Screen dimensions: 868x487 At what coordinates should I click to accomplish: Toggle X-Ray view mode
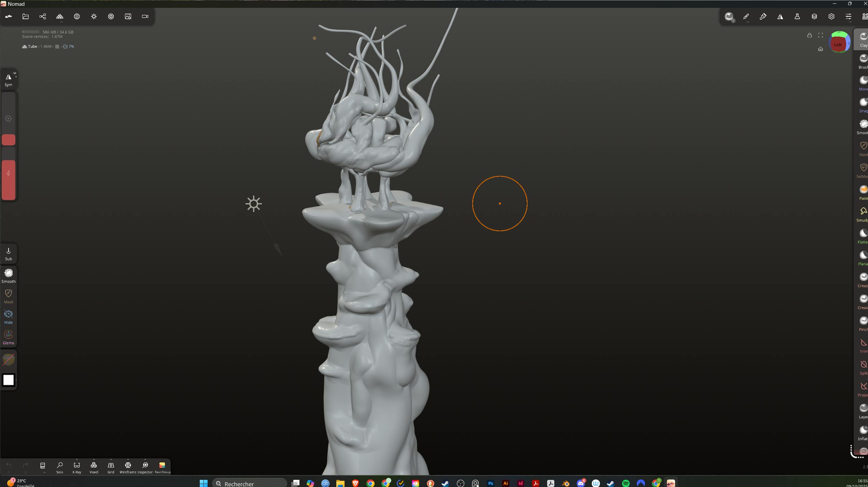point(77,467)
